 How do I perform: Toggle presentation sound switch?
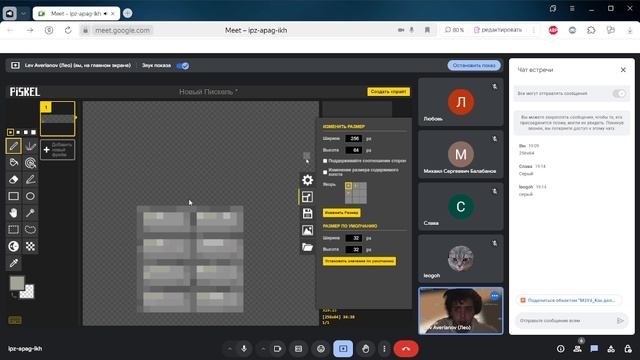tap(182, 66)
